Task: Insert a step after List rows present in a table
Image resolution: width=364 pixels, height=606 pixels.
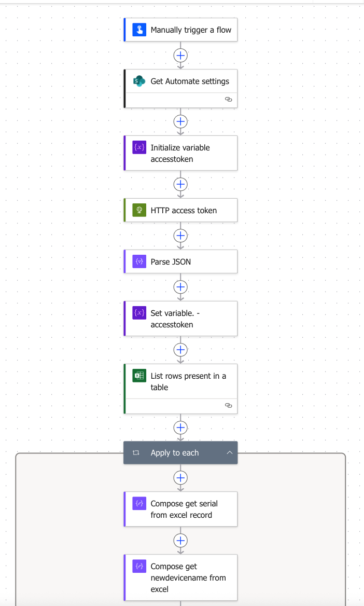Action: 180,428
